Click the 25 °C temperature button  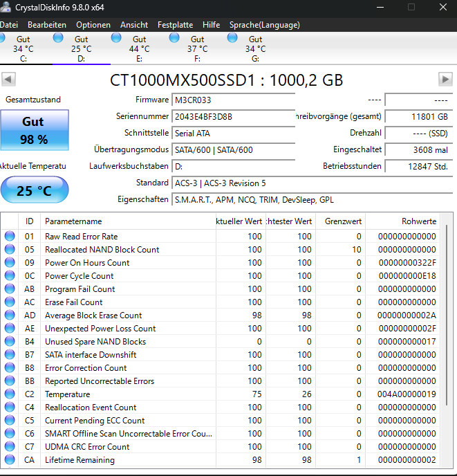[x=35, y=190]
